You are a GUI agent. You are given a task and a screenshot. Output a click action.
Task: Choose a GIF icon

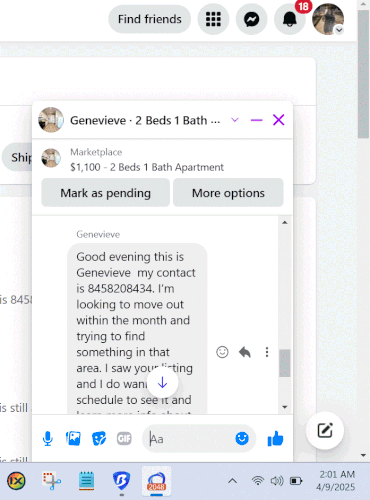point(124,438)
